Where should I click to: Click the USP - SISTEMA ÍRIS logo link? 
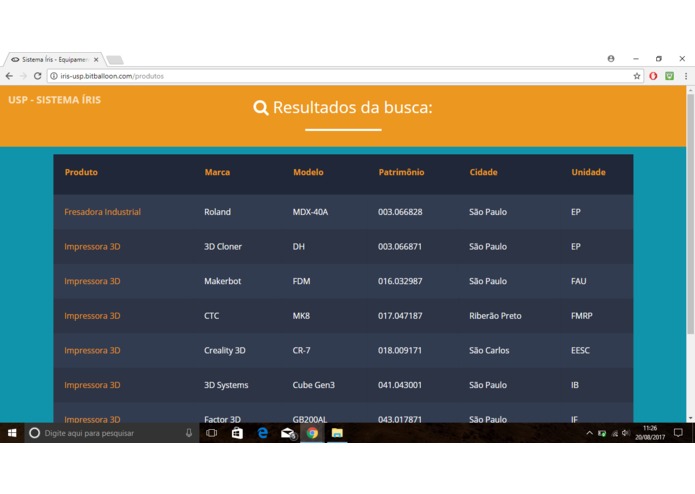pos(55,100)
